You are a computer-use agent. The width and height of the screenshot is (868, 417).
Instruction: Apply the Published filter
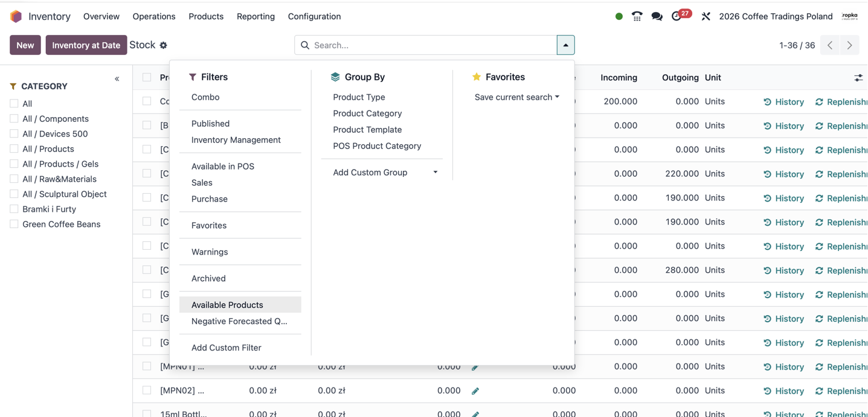pyautogui.click(x=240, y=124)
